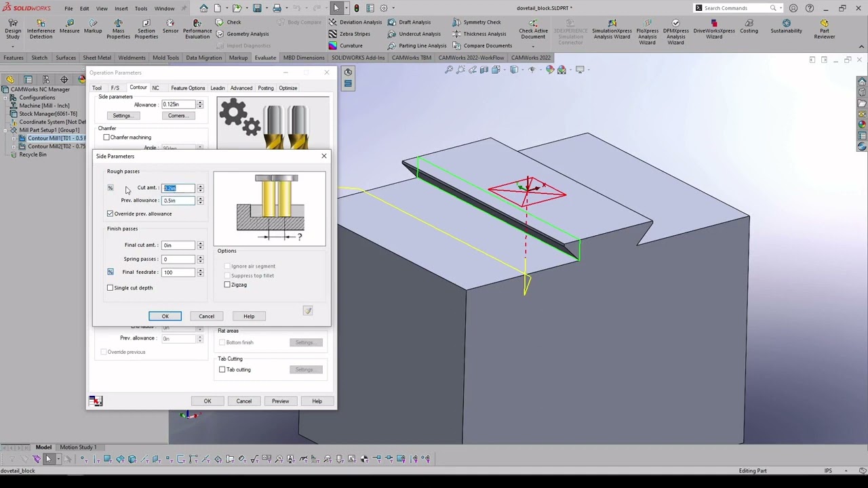Click the Preview button
The width and height of the screenshot is (868, 488).
coord(280,401)
